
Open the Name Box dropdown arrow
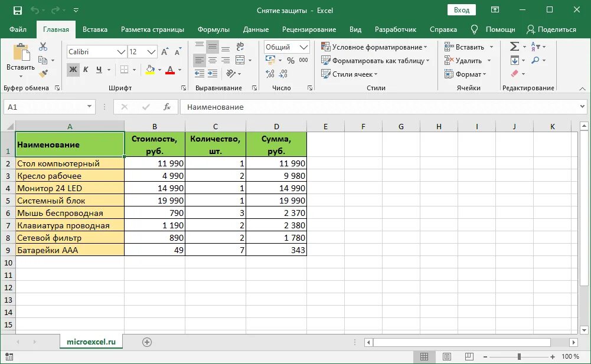[x=89, y=107]
